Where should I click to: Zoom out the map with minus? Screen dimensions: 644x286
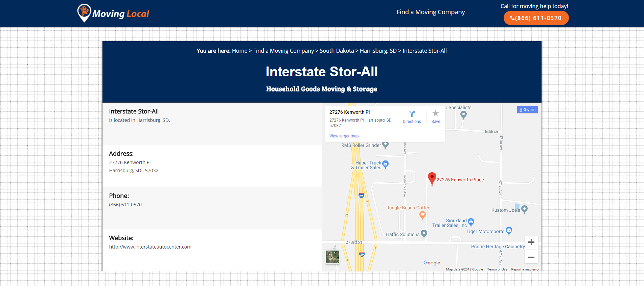[531, 257]
